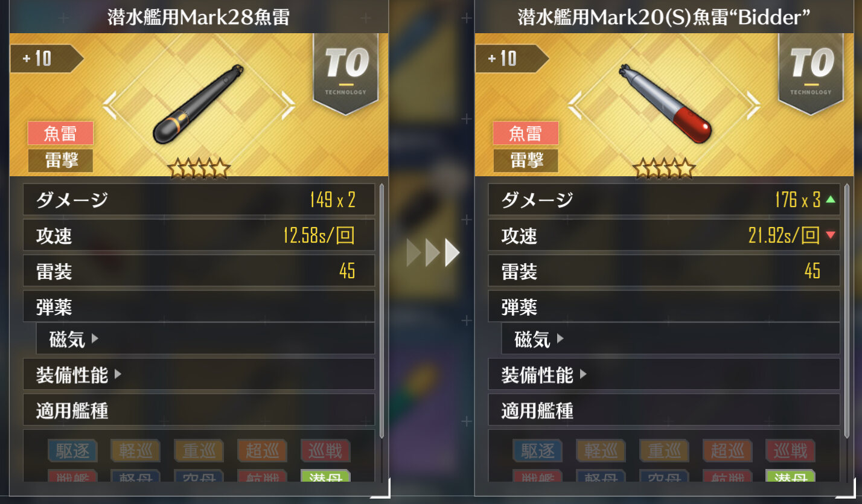Click the T0 technology badge on Bidder
The width and height of the screenshot is (862, 504).
tap(811, 72)
